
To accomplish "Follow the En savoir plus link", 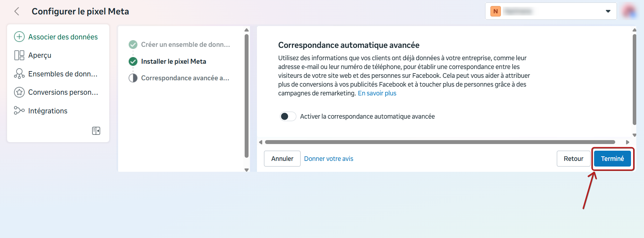I will tap(377, 93).
